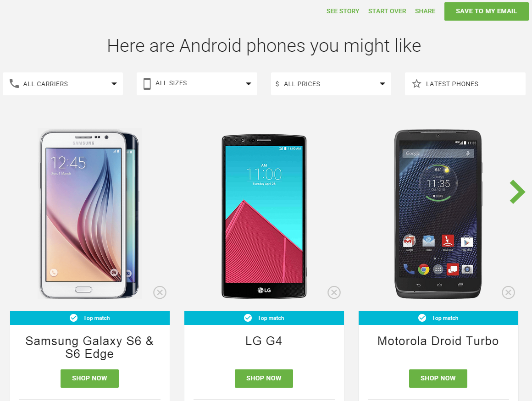Click Top match checkmark on Samsung card
Viewport: 532px width, 401px height.
74,318
